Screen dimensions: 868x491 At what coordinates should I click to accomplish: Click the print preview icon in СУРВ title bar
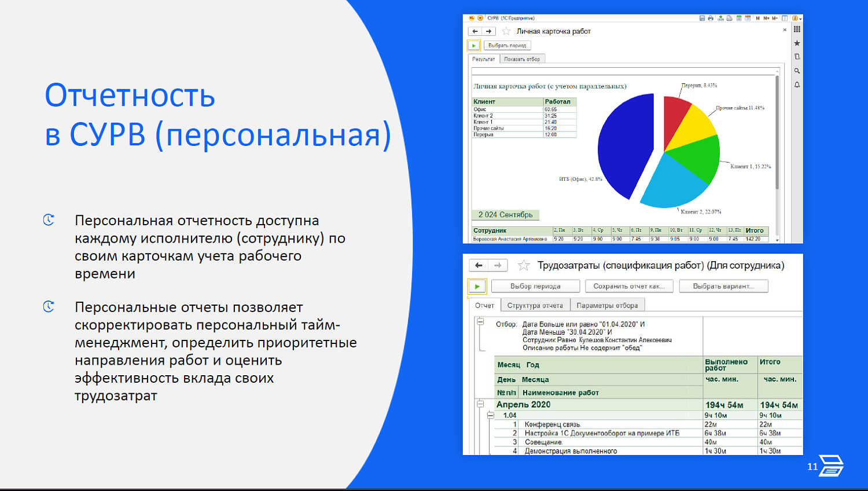click(x=729, y=18)
